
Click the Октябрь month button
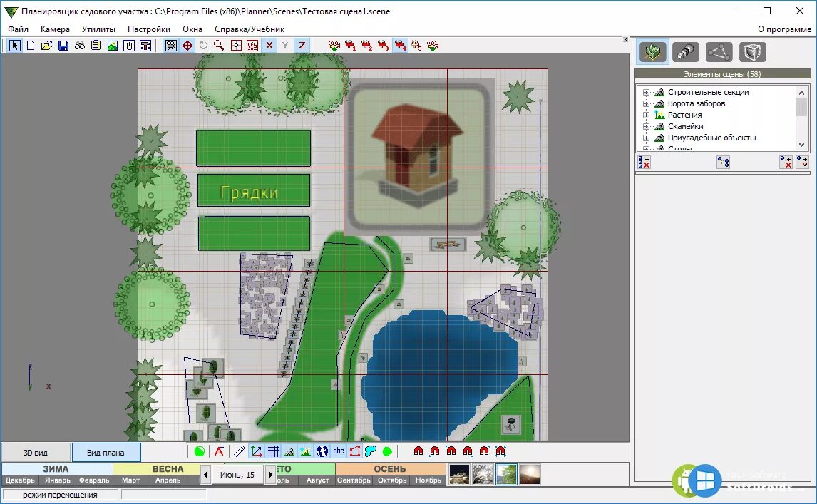(391, 480)
